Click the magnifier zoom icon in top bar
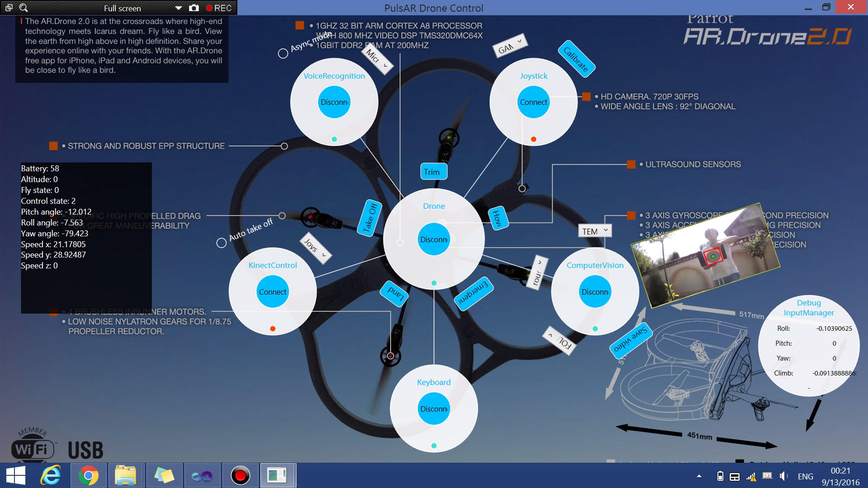 coord(24,8)
